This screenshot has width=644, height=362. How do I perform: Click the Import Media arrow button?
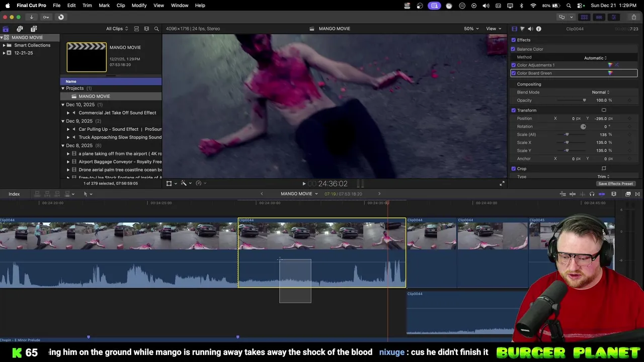coord(31,17)
